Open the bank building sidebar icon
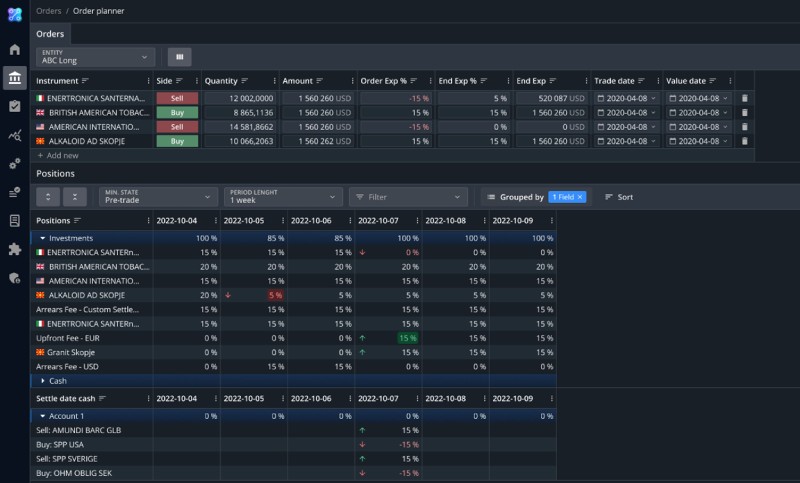800x483 pixels. pos(14,78)
